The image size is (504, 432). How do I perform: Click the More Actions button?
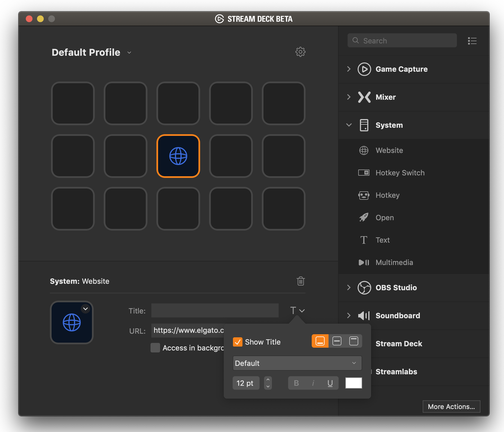click(451, 407)
